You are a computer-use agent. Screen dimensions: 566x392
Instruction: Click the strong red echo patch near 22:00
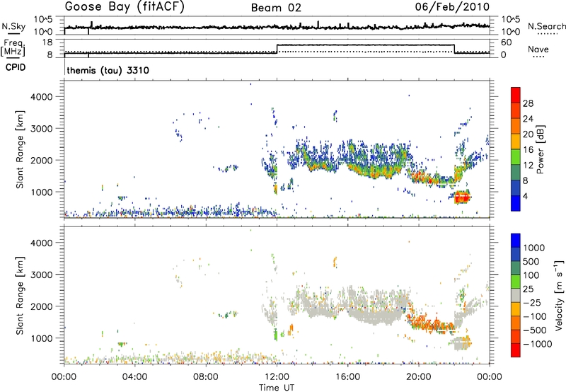pyautogui.click(x=463, y=197)
